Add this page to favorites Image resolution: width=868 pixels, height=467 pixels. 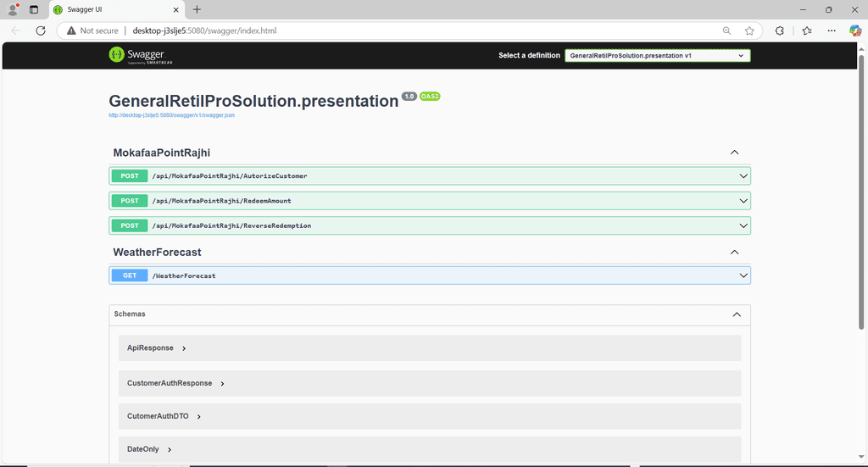(749, 31)
